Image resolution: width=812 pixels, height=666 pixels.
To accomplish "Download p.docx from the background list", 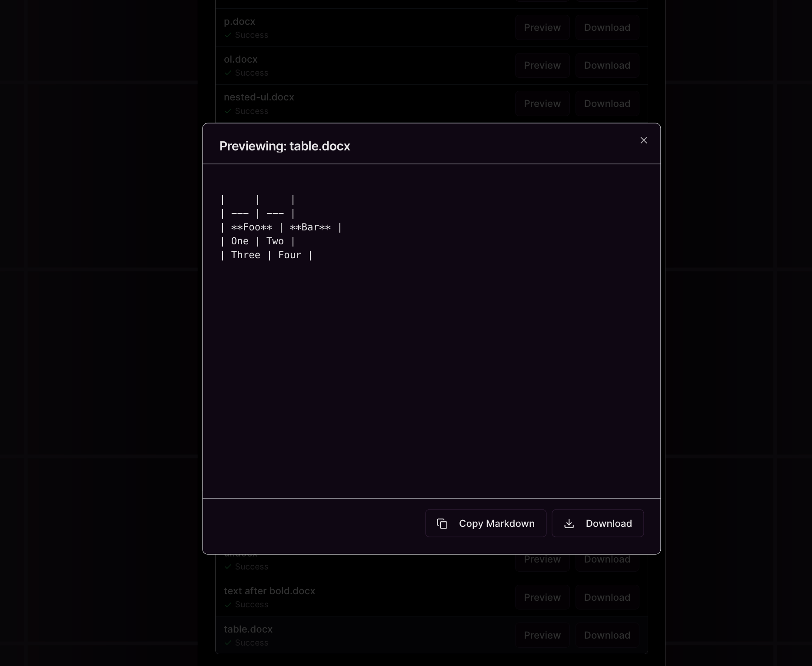I will (607, 27).
